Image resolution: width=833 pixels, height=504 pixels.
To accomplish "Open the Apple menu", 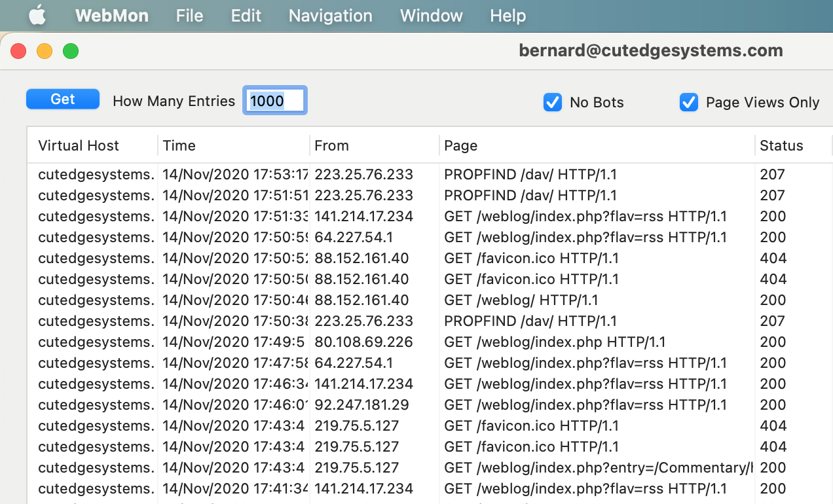I will (x=37, y=16).
